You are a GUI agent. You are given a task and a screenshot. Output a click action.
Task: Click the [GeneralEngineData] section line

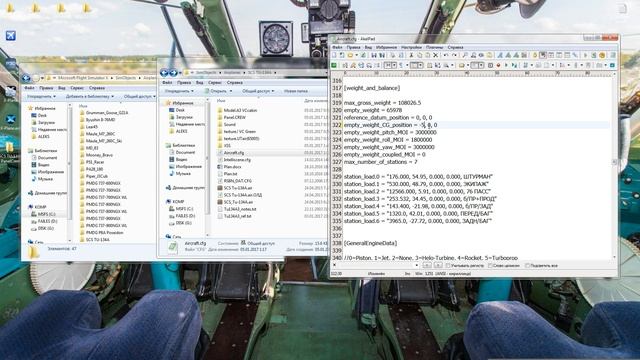pos(370,243)
